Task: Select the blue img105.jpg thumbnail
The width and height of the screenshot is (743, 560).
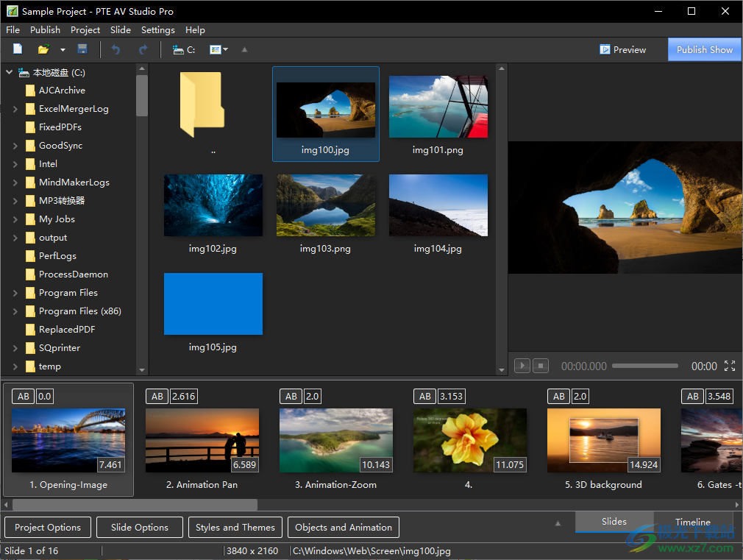Action: pos(213,303)
